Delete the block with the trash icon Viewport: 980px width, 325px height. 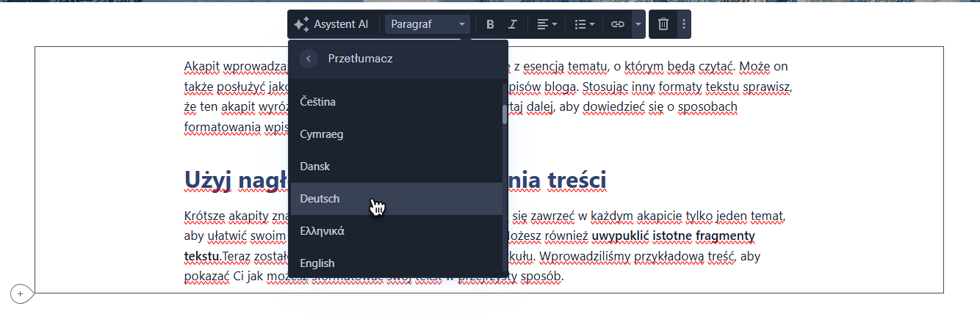pos(663,24)
